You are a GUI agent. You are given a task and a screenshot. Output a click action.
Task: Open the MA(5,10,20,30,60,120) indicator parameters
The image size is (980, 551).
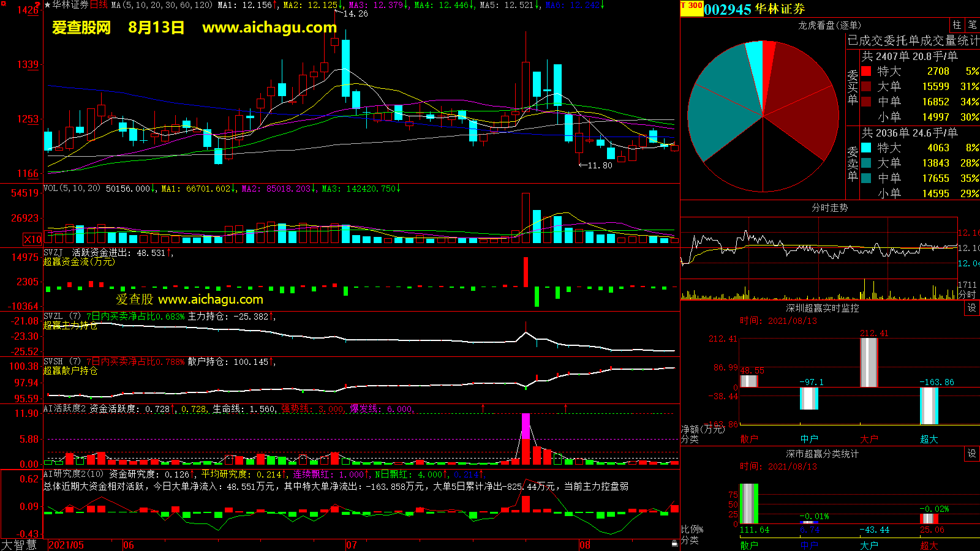pyautogui.click(x=162, y=5)
